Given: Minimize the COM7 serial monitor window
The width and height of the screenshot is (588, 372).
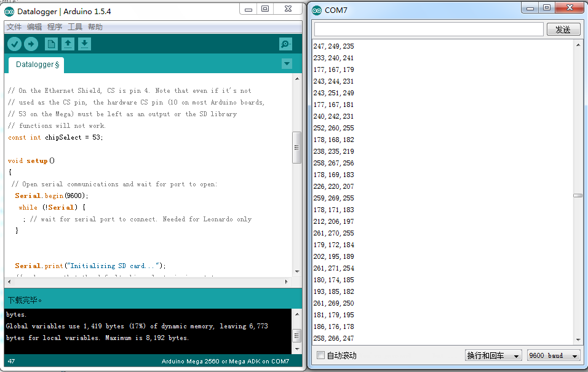Looking at the screenshot, I should [x=530, y=8].
